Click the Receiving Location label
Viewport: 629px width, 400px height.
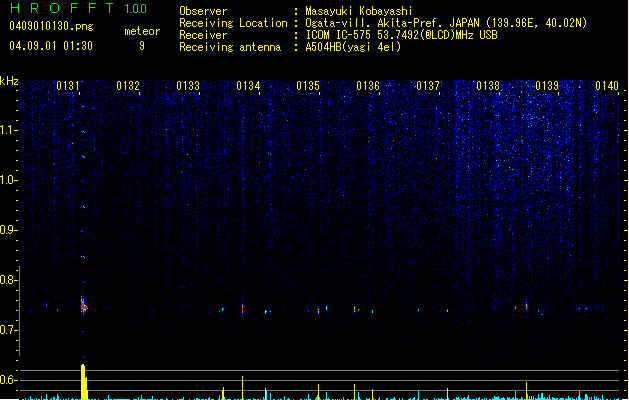pos(233,23)
